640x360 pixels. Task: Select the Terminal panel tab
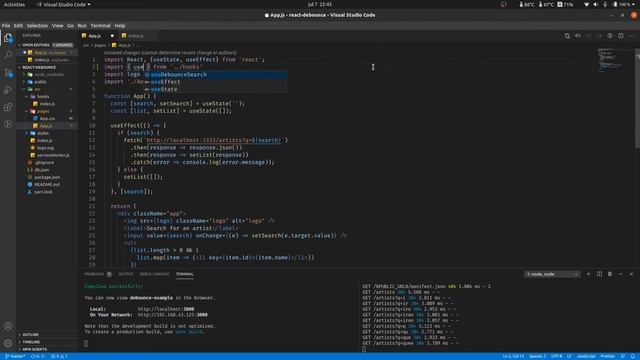[x=184, y=274]
